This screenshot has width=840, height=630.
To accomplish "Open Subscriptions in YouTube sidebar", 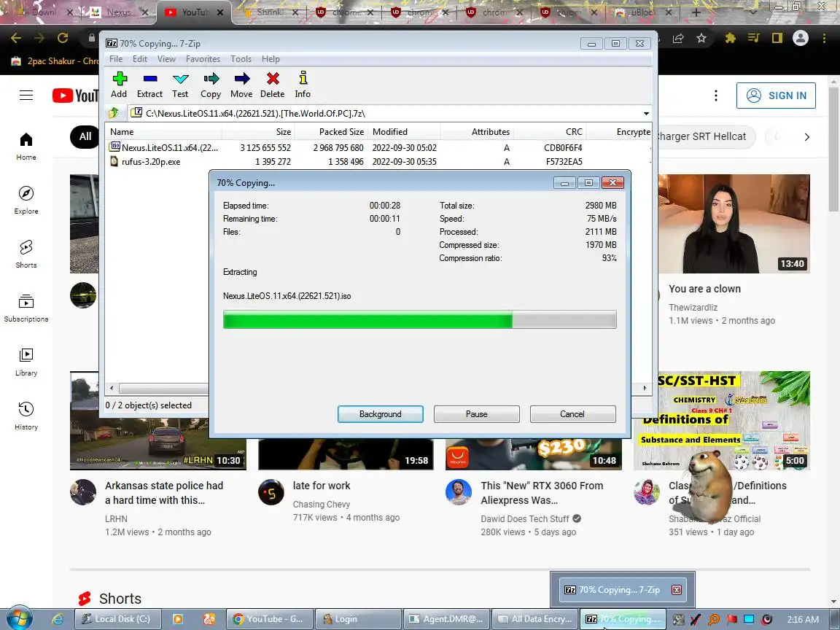I will click(26, 308).
